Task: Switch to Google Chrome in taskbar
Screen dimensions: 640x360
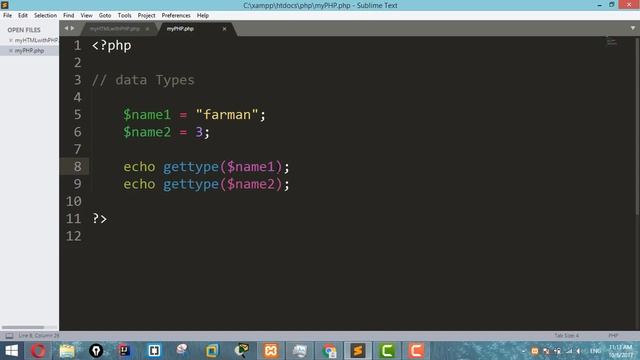Action: point(329,351)
